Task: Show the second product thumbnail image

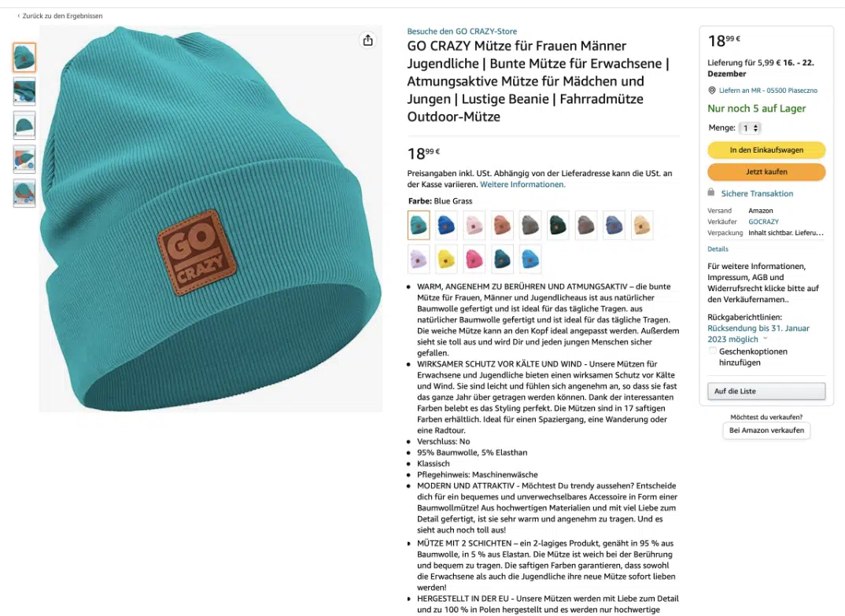Action: pos(24,91)
